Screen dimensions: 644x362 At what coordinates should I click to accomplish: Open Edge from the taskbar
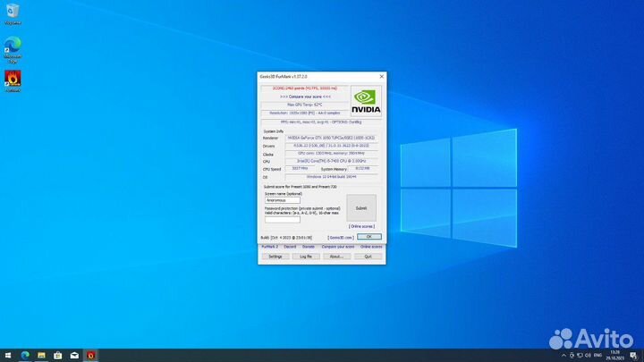pyautogui.click(x=25, y=356)
